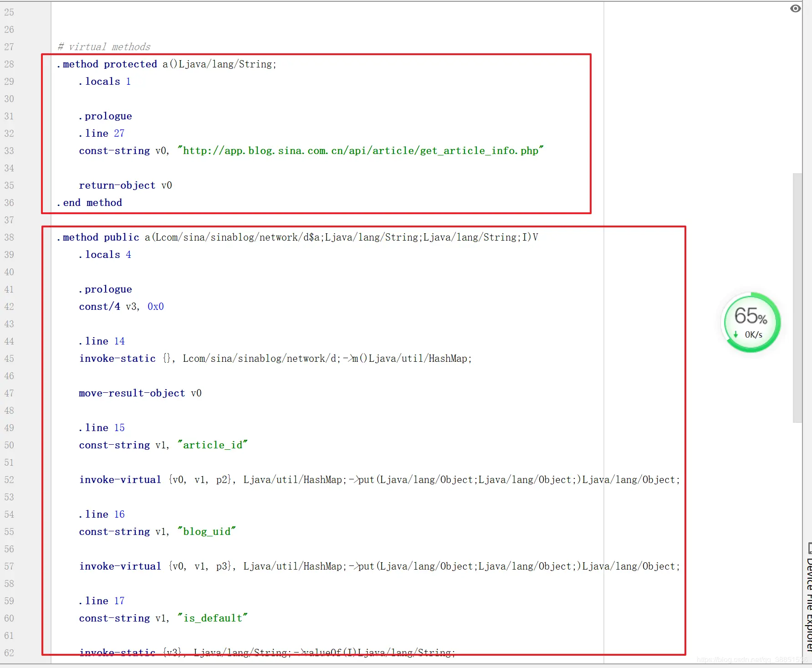Click the invoke-virtual line using register p2
The image size is (812, 668).
[x=379, y=480]
